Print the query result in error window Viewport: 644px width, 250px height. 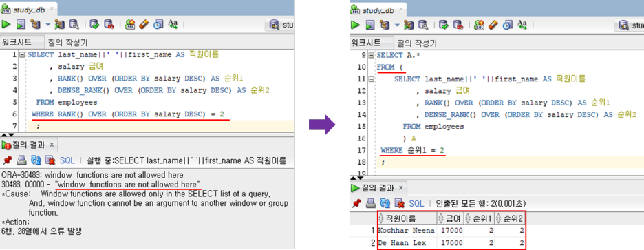[x=22, y=160]
